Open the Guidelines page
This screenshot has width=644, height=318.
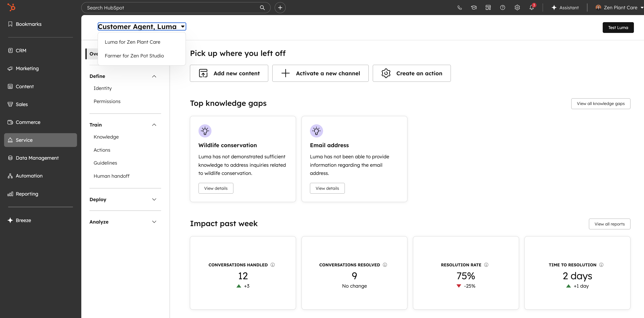coord(105,163)
